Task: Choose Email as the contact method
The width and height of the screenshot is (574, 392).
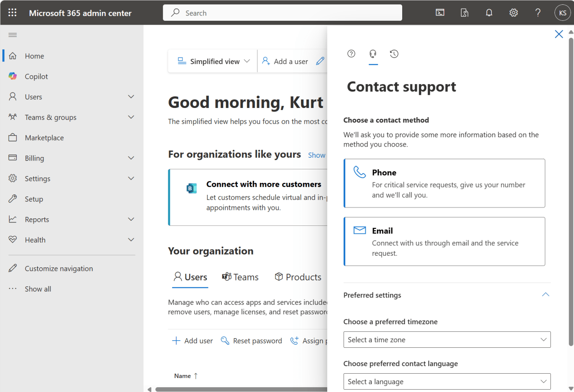Action: [x=444, y=241]
